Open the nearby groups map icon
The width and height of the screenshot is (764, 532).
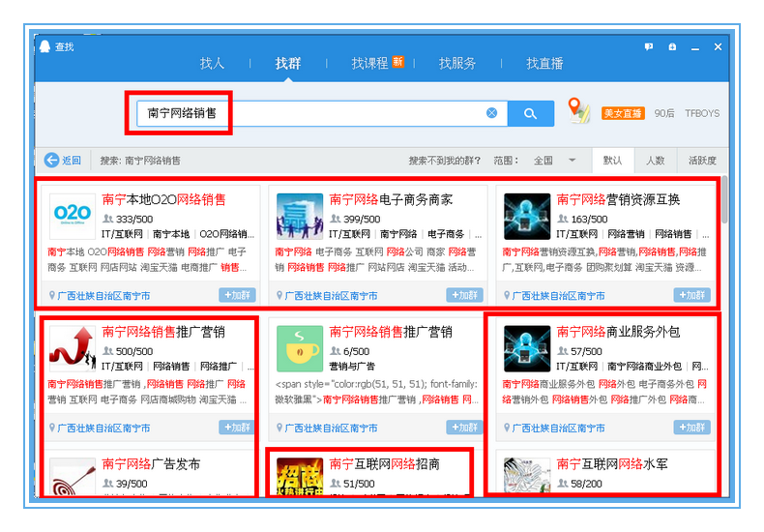point(578,110)
